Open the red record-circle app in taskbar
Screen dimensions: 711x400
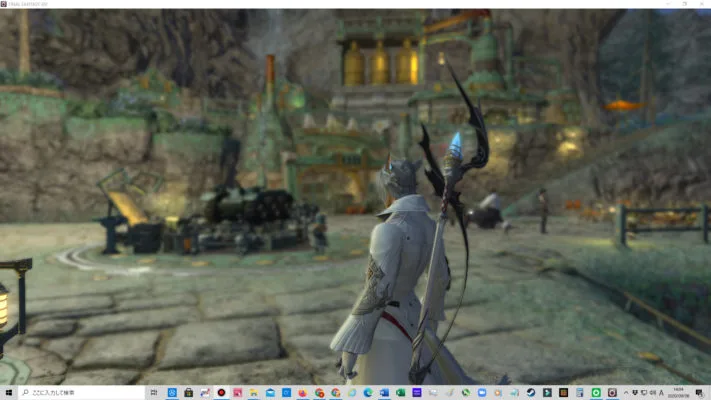click(x=221, y=392)
